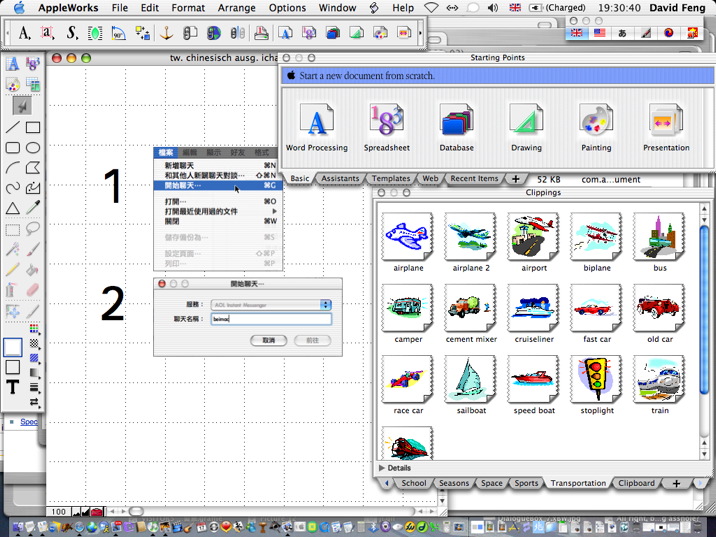
Task: Select the large T text tool
Action: (x=13, y=387)
